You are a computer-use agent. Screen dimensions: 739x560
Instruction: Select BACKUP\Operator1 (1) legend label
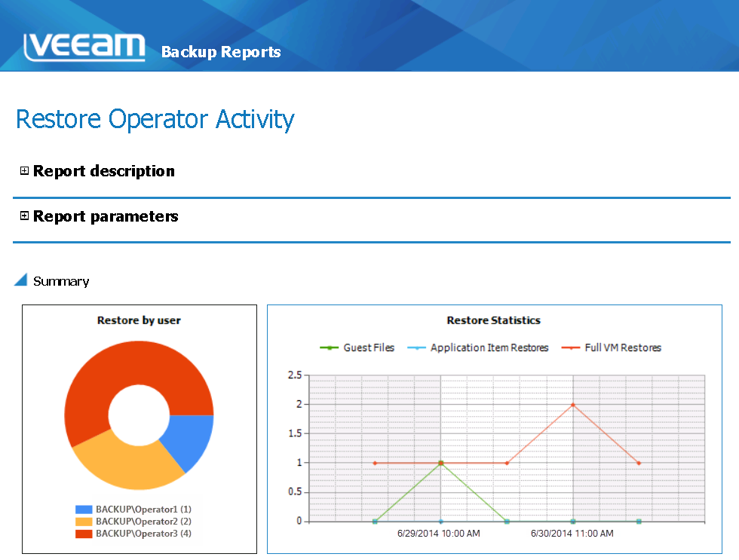point(144,510)
